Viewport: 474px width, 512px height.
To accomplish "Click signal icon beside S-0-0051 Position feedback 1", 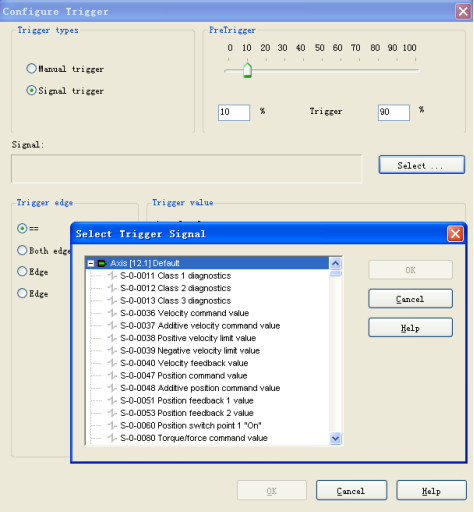I will pos(112,401).
